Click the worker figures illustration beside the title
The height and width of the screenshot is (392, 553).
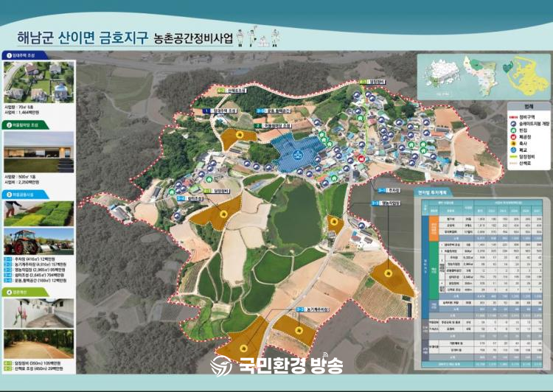point(260,36)
